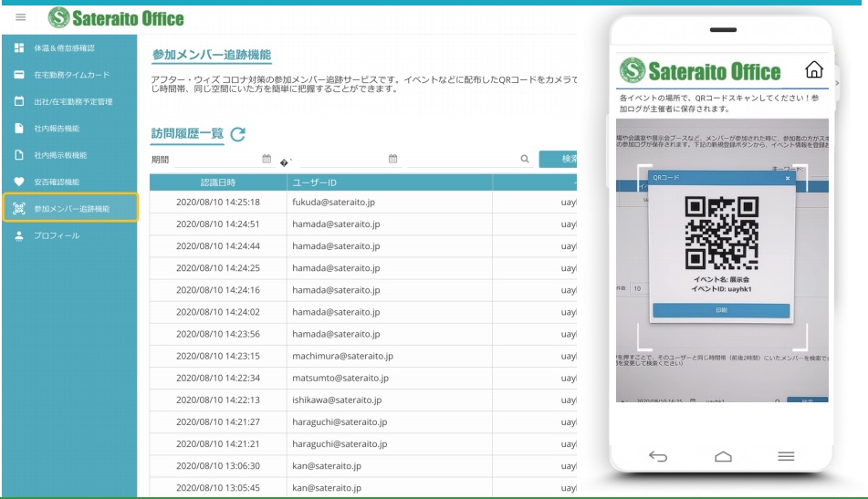The width and height of the screenshot is (868, 499).
Task: Select the fukuda@sateraito.jp row
Action: click(363, 202)
